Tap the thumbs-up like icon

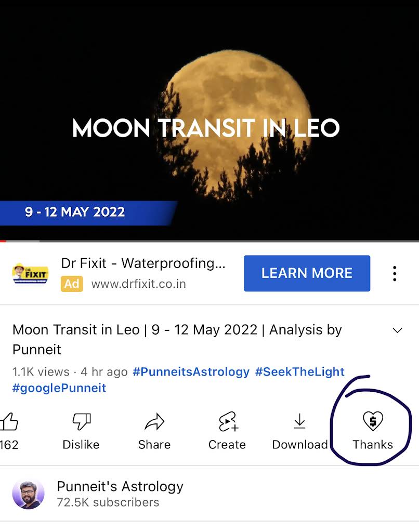coord(9,422)
